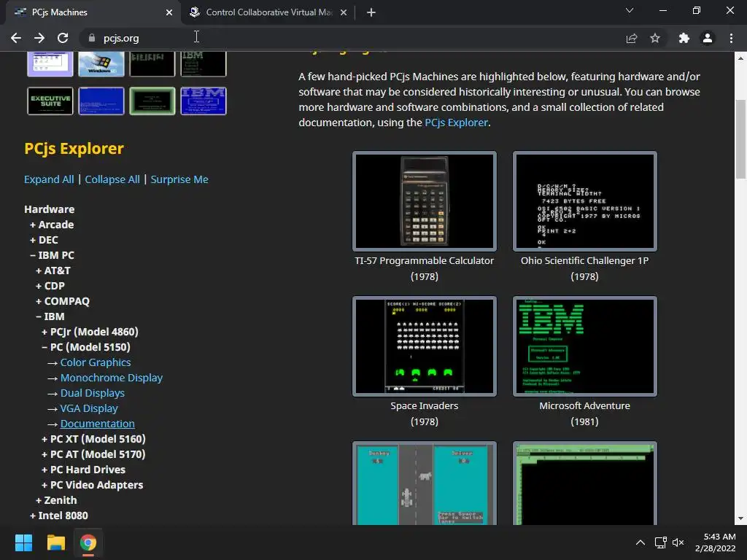Screen dimensions: 747x560
Task: Click the page scrollbar down arrow
Action: click(x=740, y=518)
